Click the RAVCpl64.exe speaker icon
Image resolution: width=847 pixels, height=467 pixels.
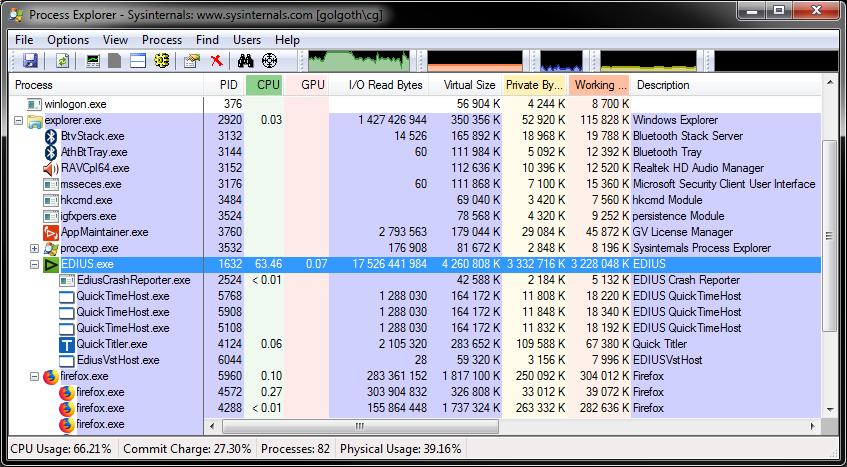(51, 168)
